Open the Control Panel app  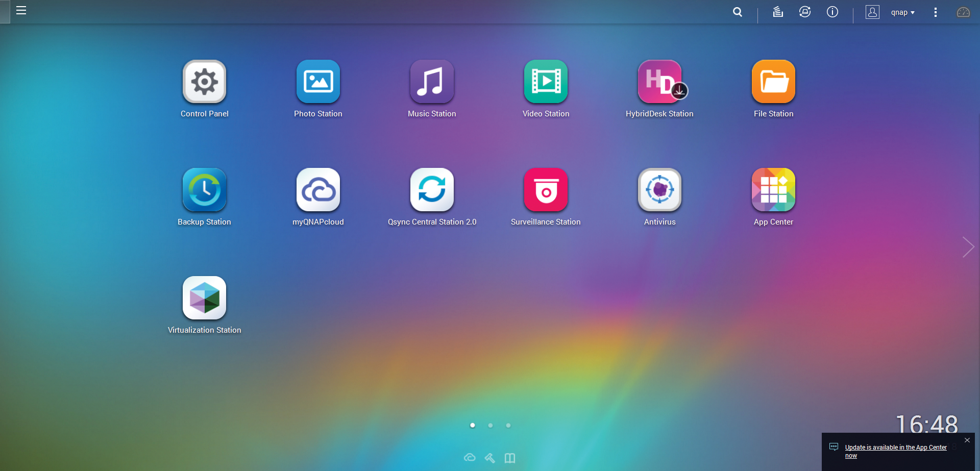[204, 82]
